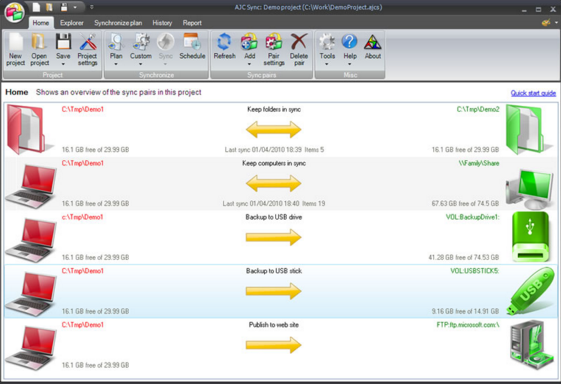Open an existing project via Open project
The width and height of the screenshot is (561, 384).
39,42
